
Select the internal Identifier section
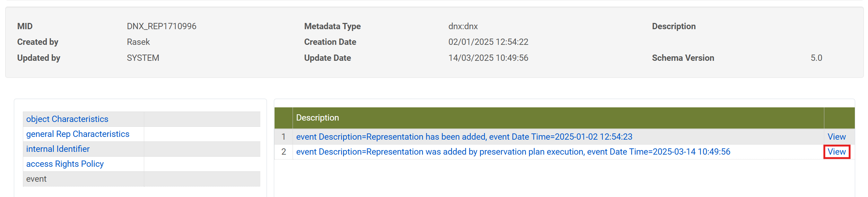coord(58,149)
